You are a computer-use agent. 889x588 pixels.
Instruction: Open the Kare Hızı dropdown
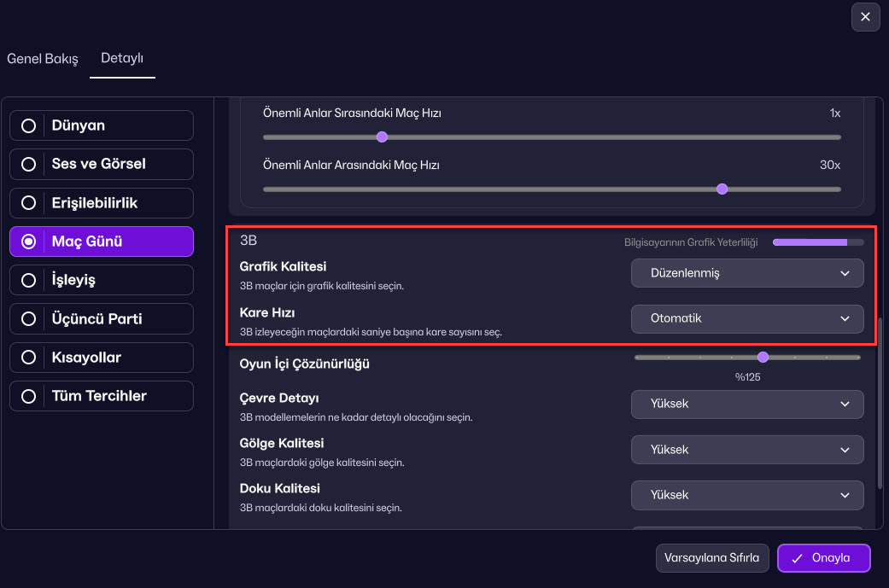tap(746, 318)
